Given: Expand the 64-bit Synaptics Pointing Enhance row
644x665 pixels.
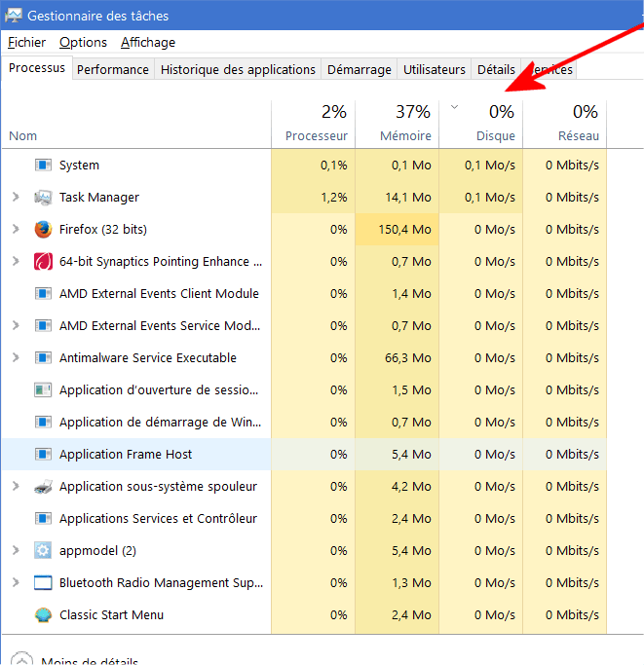Looking at the screenshot, I should click(16, 261).
